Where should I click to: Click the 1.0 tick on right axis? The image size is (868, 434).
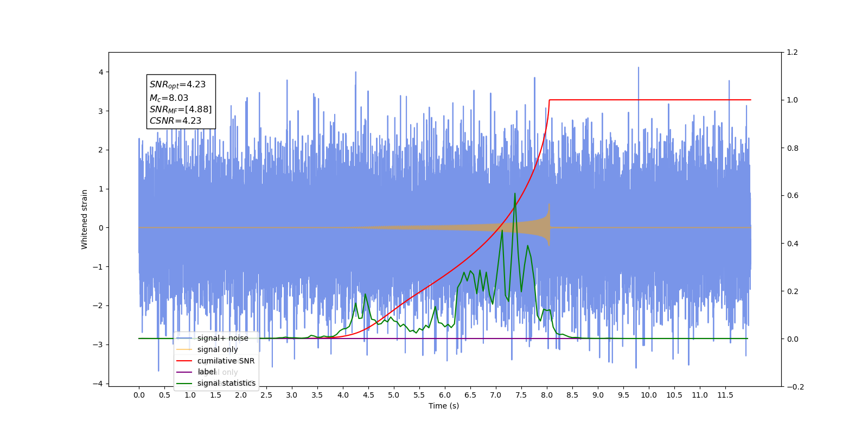pyautogui.click(x=792, y=100)
